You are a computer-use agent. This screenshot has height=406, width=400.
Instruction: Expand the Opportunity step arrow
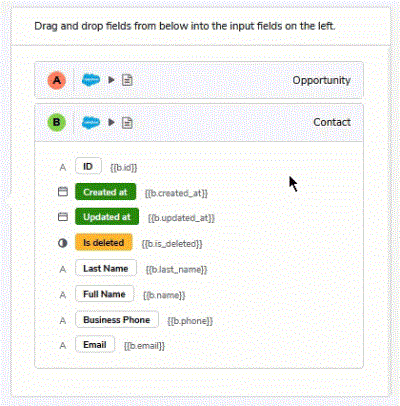pyautogui.click(x=111, y=80)
